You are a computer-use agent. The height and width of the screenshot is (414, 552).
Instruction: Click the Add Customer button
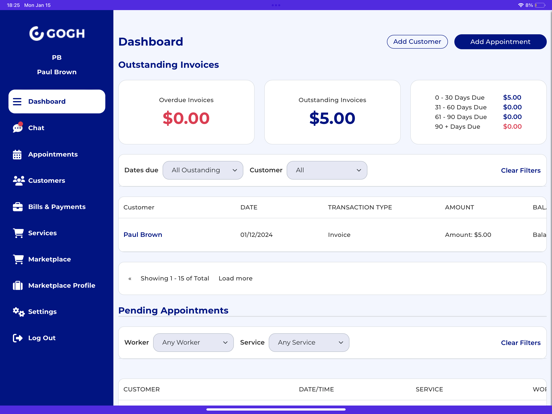[x=417, y=42]
